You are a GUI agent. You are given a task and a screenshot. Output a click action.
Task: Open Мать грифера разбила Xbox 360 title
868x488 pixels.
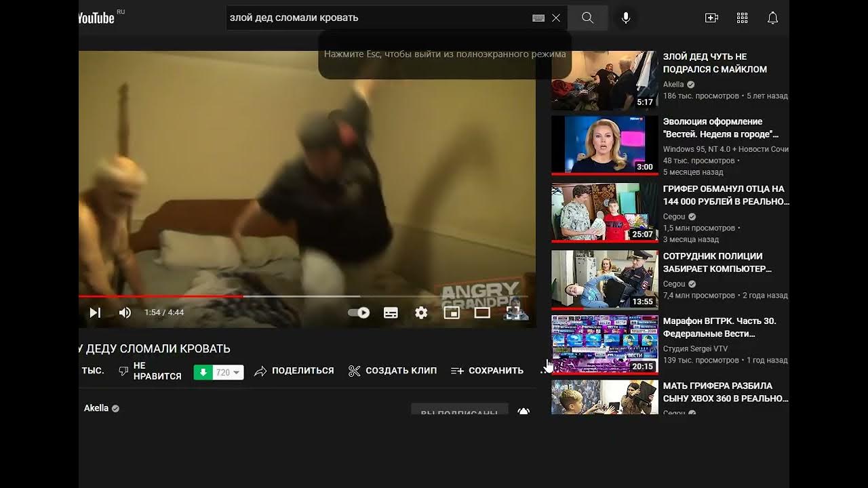coord(726,392)
